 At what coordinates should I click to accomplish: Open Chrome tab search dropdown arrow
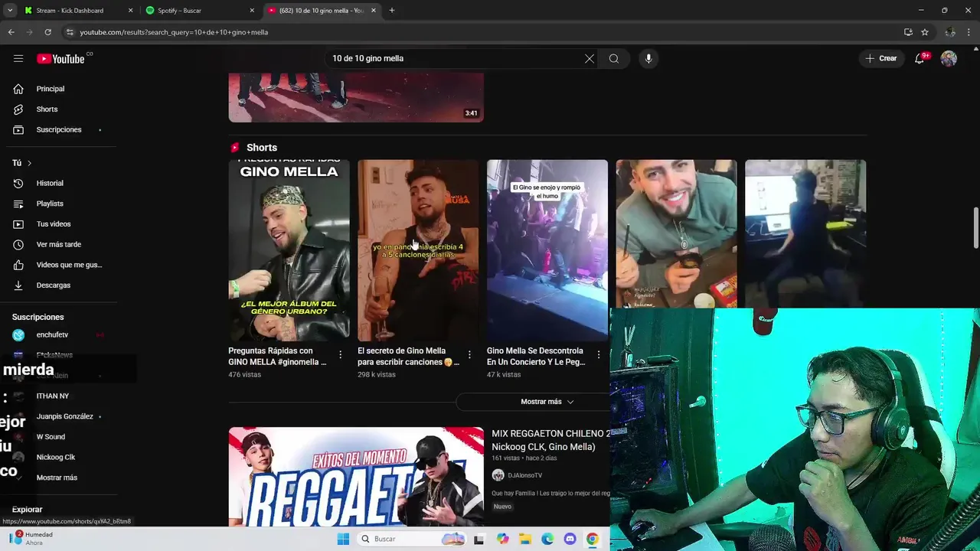pos(10,10)
